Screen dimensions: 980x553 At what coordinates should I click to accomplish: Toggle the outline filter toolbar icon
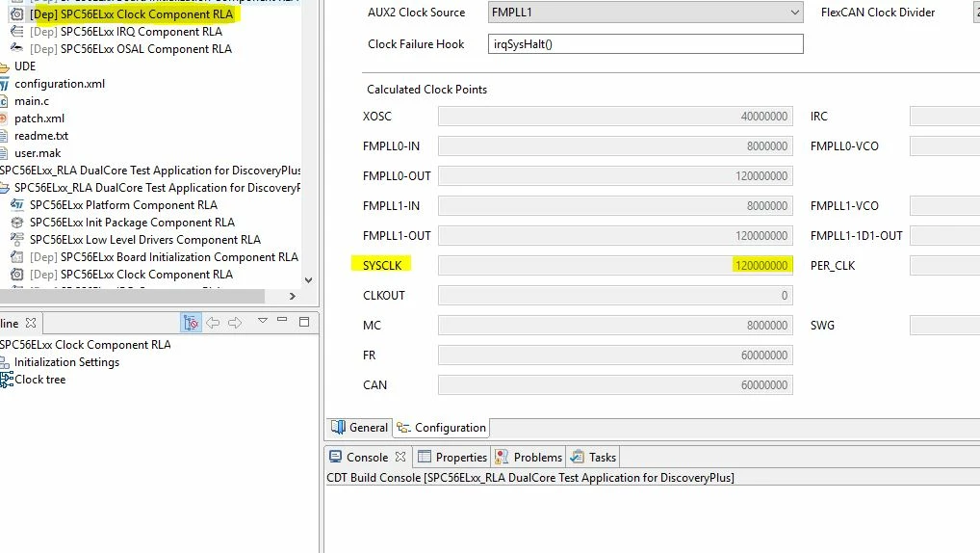(x=191, y=322)
